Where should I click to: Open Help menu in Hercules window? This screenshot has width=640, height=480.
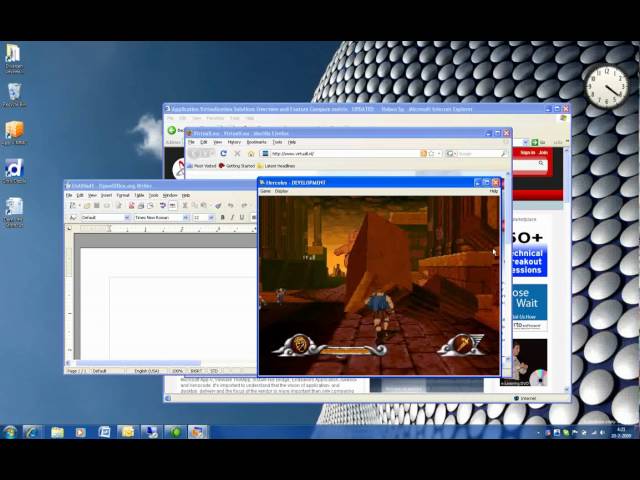coord(493,191)
